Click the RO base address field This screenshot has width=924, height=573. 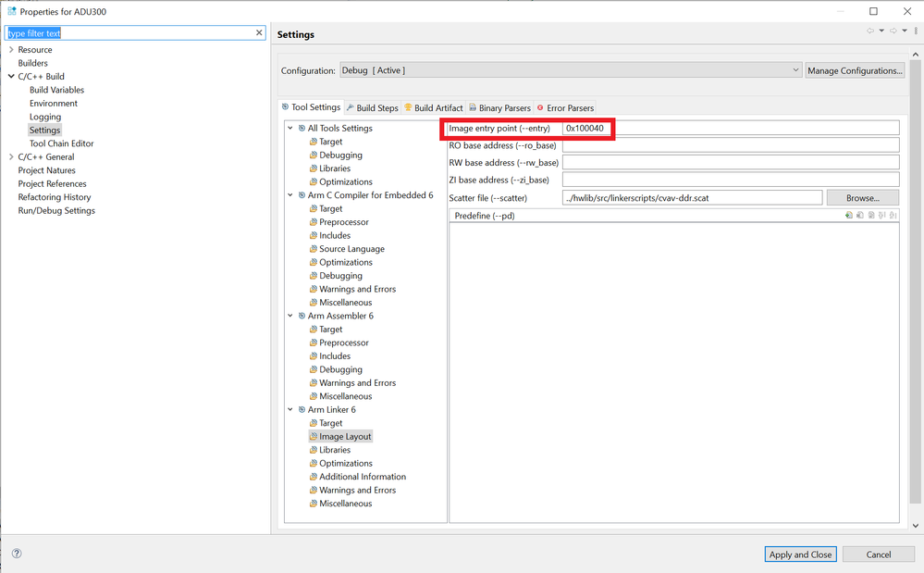[731, 145]
